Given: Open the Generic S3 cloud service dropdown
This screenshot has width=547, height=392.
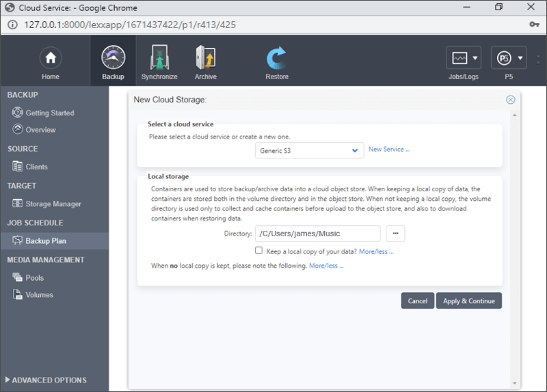Looking at the screenshot, I should (x=310, y=150).
